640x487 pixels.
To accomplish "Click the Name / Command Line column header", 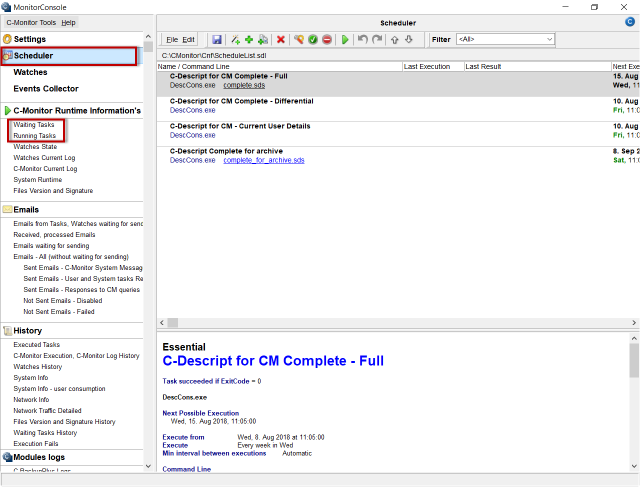I will (280, 67).
